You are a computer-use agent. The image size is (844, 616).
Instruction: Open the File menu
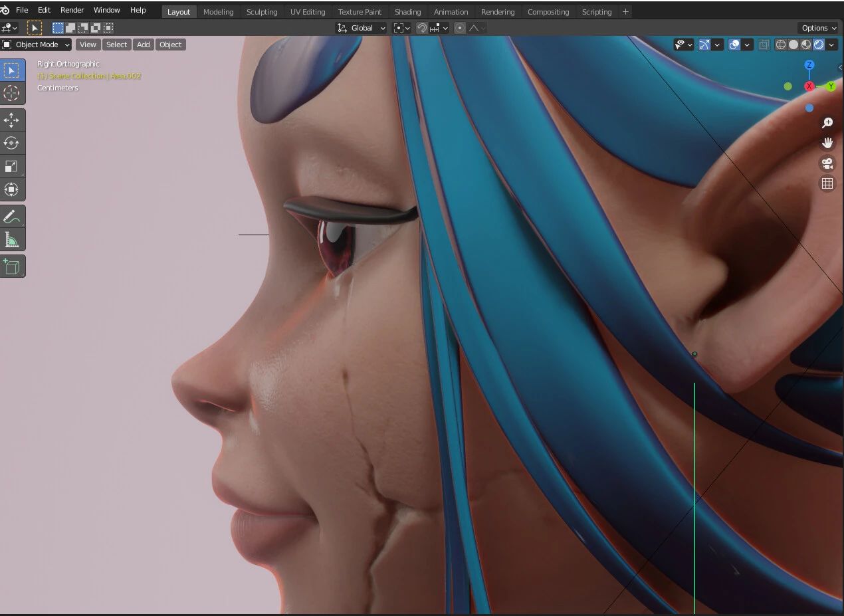pos(22,10)
